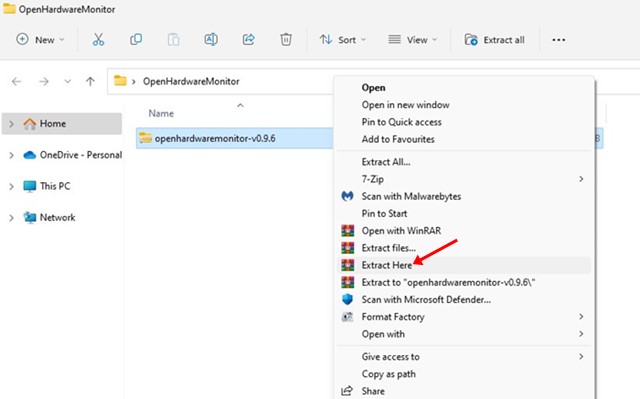The image size is (640, 399).
Task: Choose Open in the context menu
Action: pyautogui.click(x=464, y=88)
